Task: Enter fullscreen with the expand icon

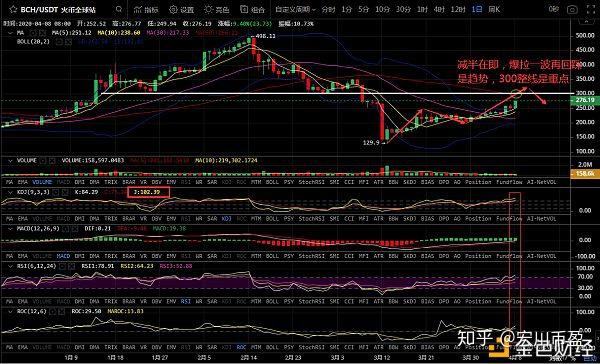Action: [591, 10]
